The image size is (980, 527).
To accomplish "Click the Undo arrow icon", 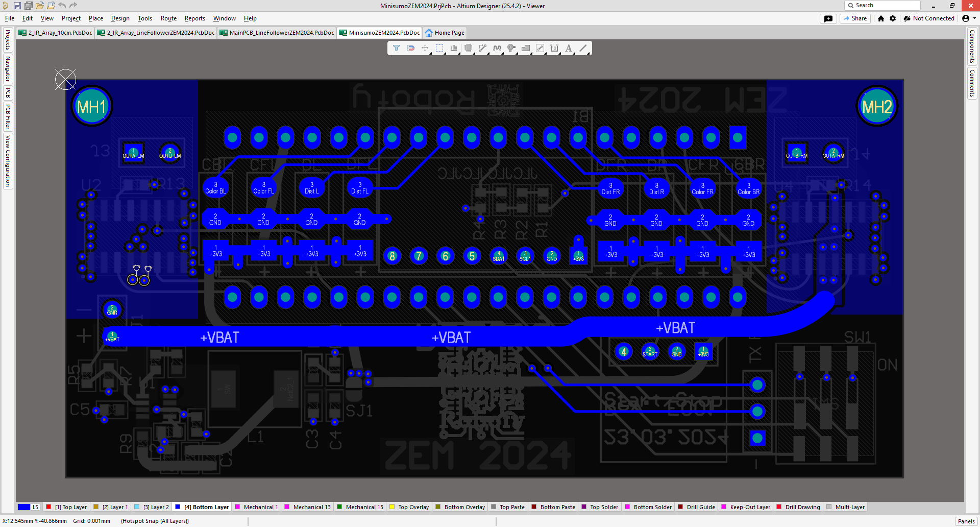I will click(62, 6).
